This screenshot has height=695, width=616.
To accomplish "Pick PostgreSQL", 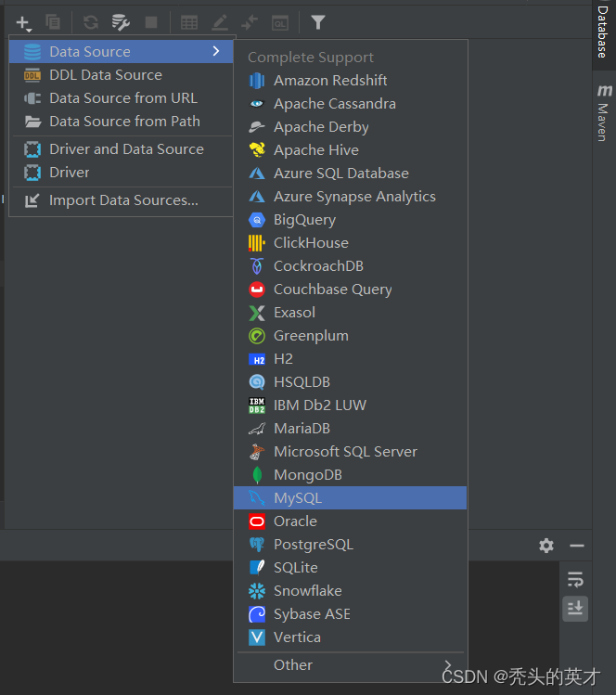I will (350, 545).
